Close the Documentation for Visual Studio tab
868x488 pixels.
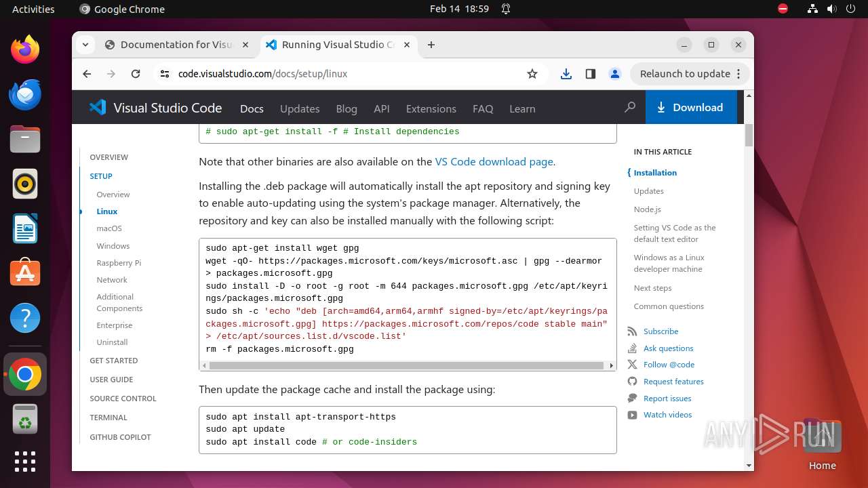pos(245,45)
